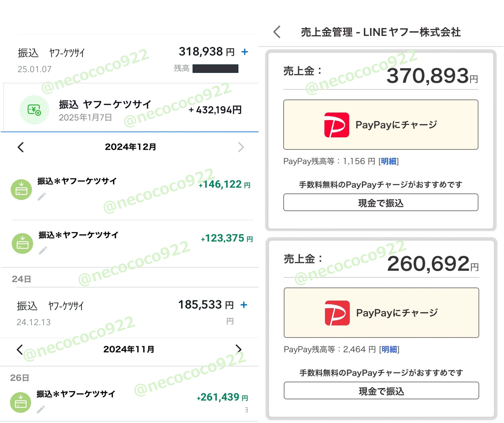Tap the 売上金 370,893円 amount
This screenshot has width=504, height=423.
coord(432,76)
